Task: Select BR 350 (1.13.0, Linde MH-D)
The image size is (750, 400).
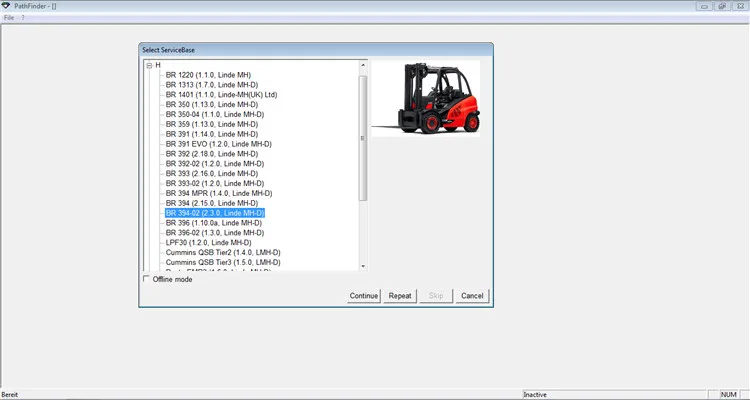Action: (212, 104)
